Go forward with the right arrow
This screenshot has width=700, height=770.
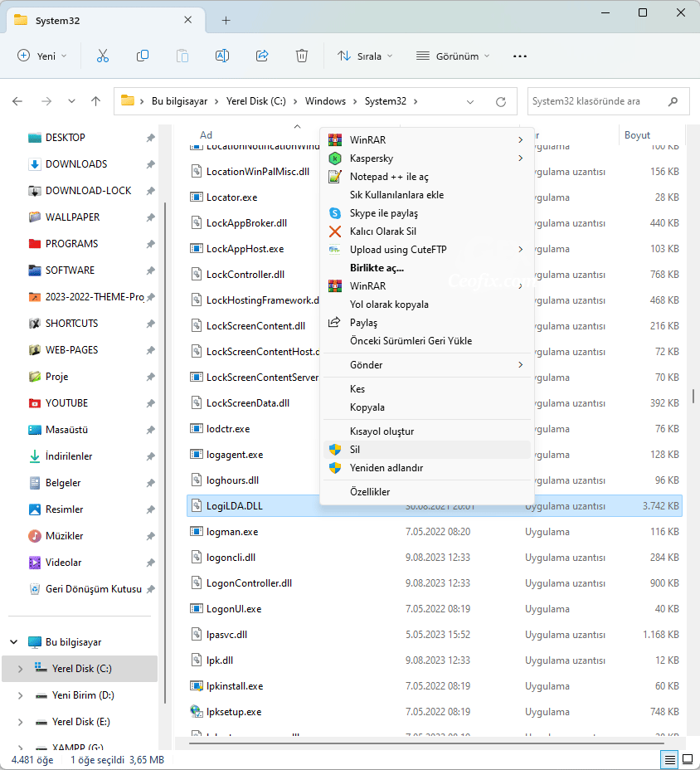[x=46, y=101]
